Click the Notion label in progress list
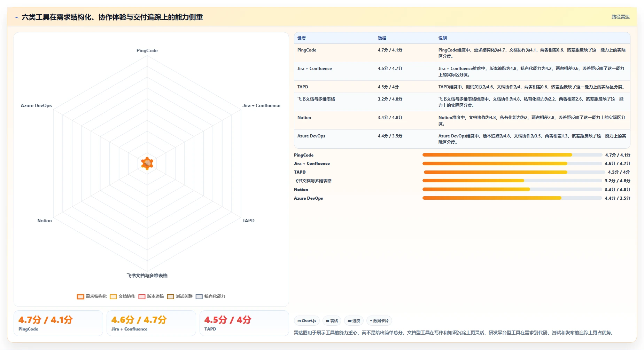Image resolution: width=644 pixels, height=350 pixels. tap(301, 190)
